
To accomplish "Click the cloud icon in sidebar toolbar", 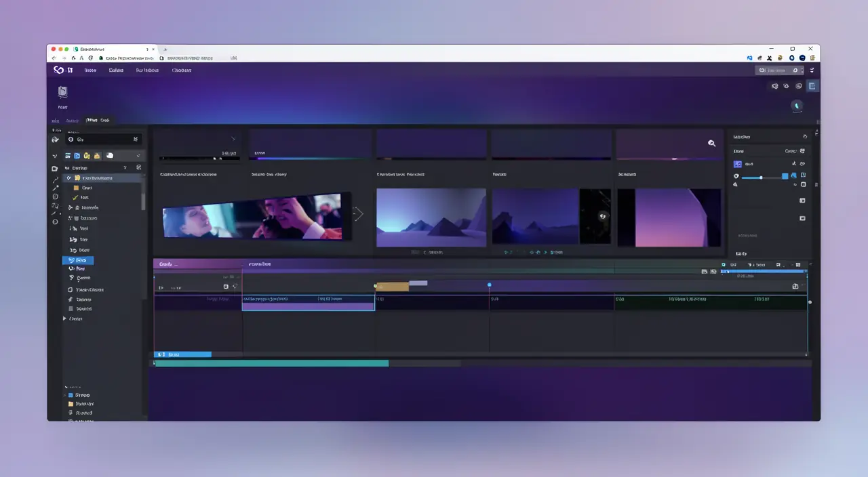I will (x=110, y=156).
